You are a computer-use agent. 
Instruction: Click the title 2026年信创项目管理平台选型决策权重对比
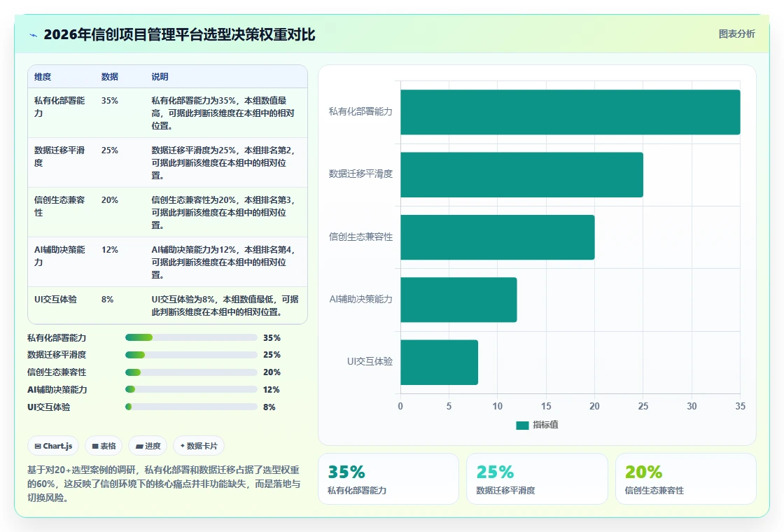tap(179, 34)
